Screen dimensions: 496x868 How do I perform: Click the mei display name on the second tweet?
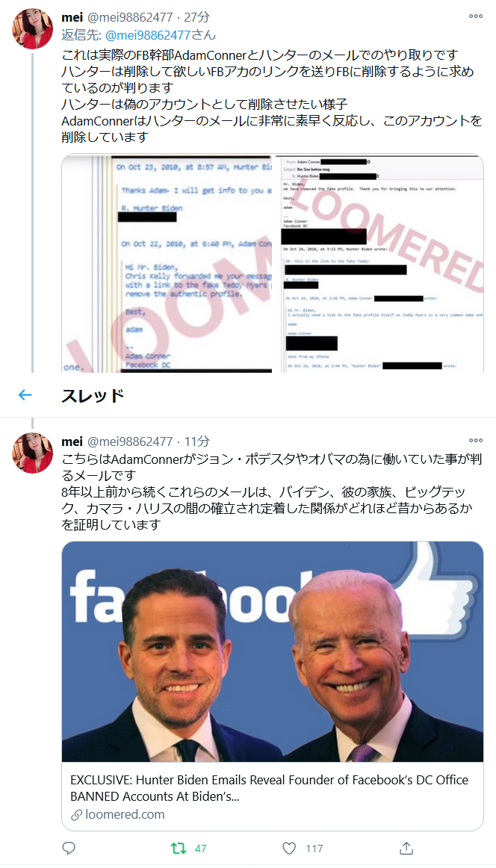(72, 441)
